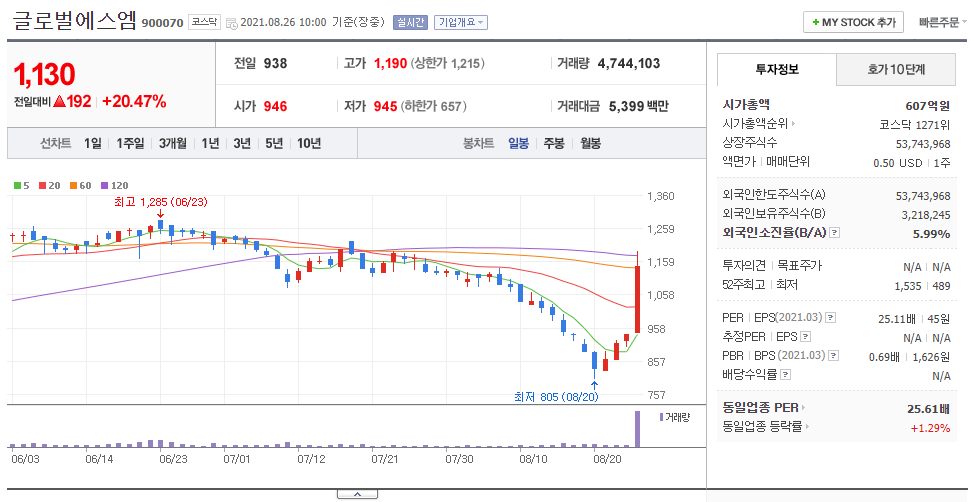Select 5년 line chart period
The height and width of the screenshot is (502, 974).
pyautogui.click(x=274, y=144)
